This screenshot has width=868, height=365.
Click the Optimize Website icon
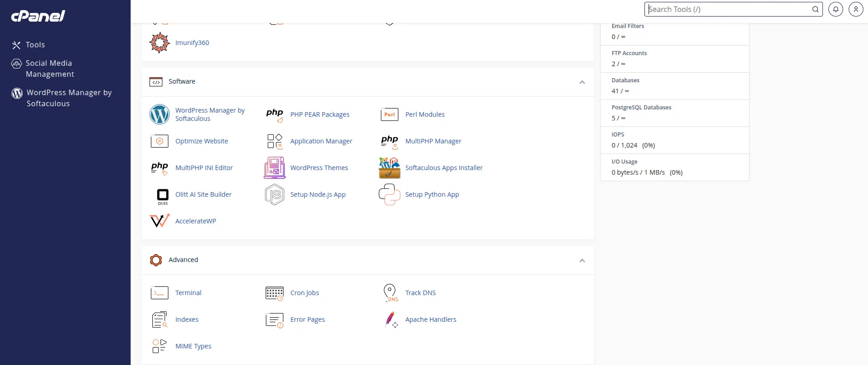(160, 141)
